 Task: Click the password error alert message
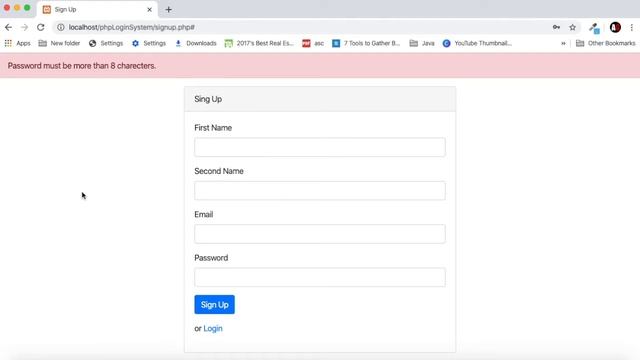320,66
